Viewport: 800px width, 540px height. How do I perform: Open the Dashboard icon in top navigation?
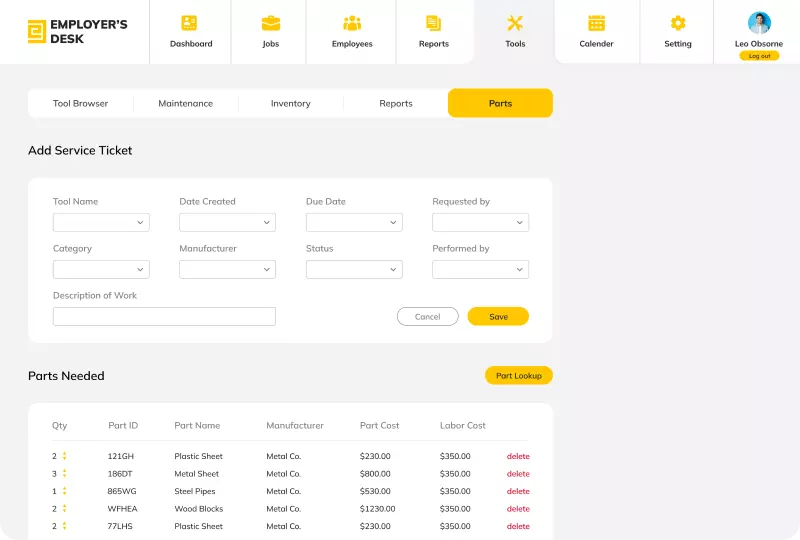190,23
